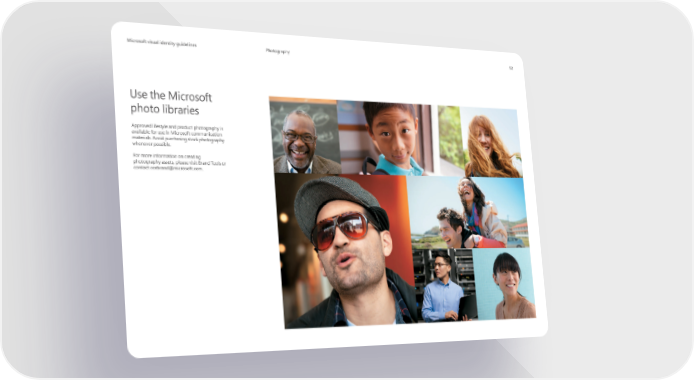Open the photo of the laughing couple outdoors
This screenshot has width=694, height=380.
coord(468,212)
